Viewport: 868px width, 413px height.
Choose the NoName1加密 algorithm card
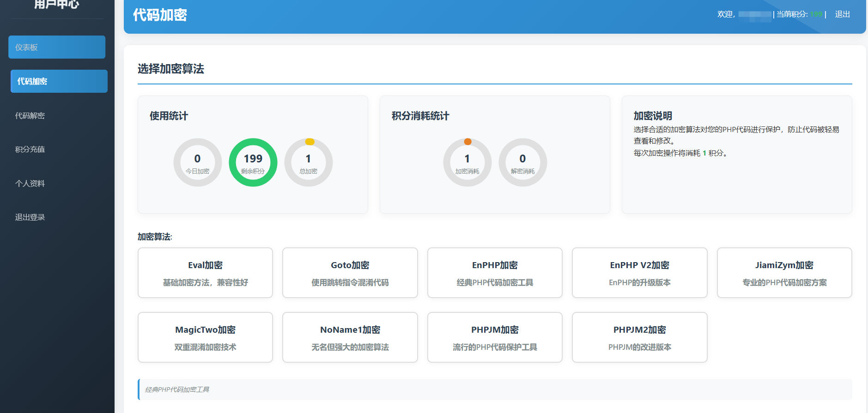350,337
